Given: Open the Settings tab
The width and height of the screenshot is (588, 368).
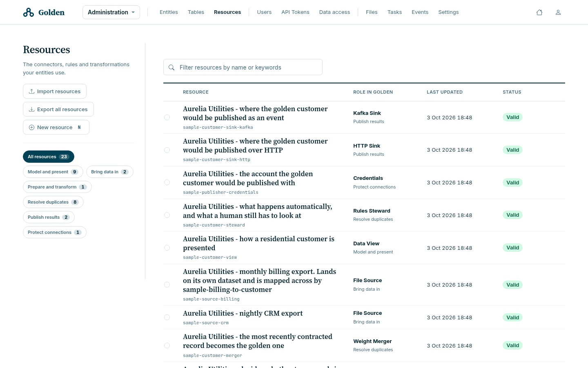Looking at the screenshot, I should [x=448, y=12].
